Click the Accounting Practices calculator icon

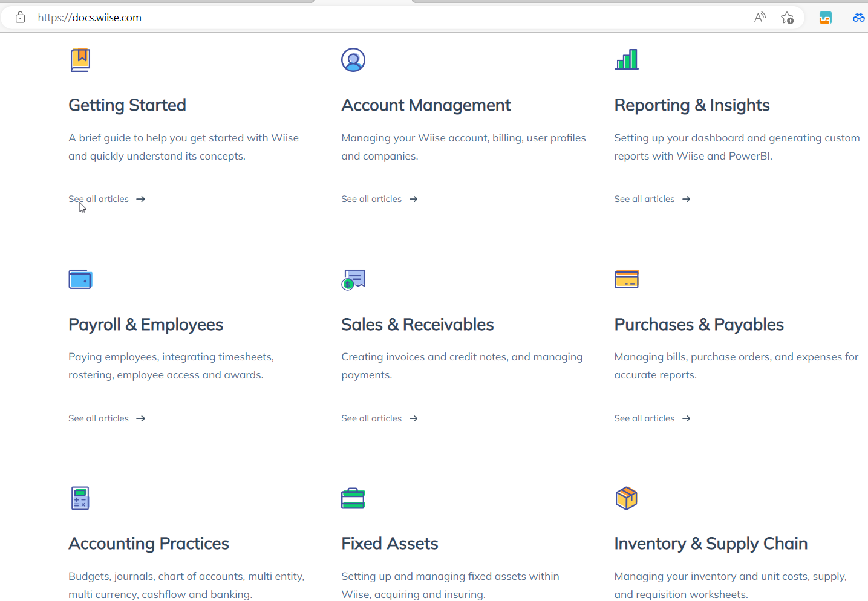point(80,498)
